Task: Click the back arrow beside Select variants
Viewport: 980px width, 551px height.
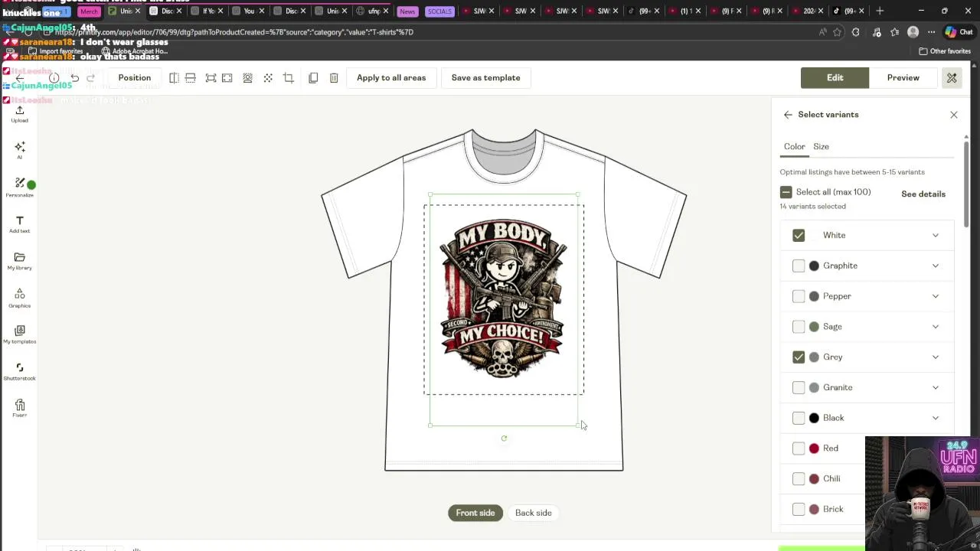Action: (x=788, y=115)
